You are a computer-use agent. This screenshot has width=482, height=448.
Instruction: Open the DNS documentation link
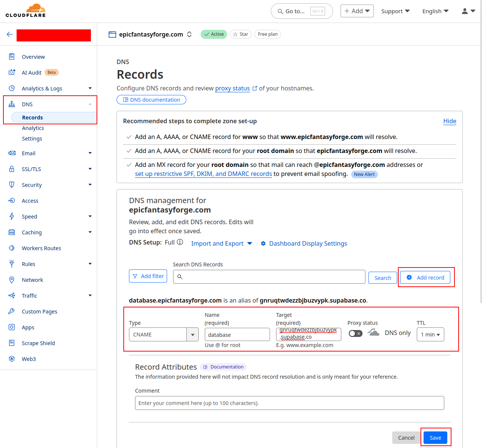(151, 100)
